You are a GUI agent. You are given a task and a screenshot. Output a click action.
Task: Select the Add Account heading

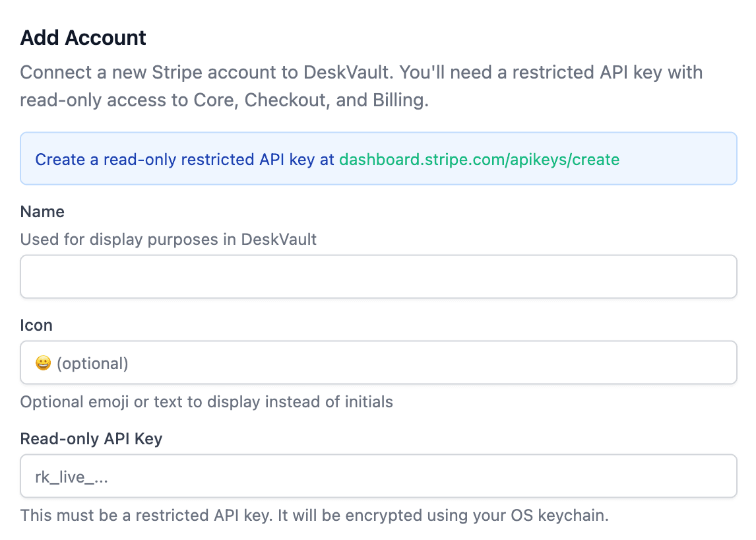coord(82,38)
